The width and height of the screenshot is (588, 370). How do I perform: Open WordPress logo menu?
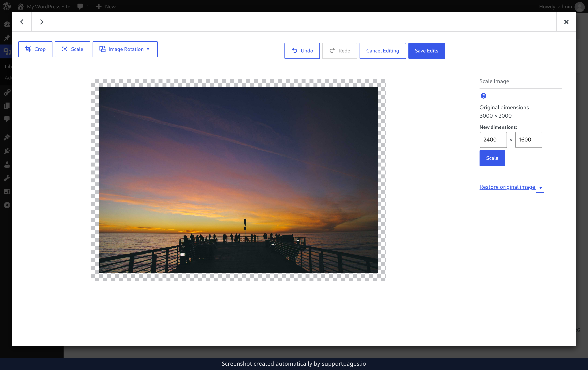[7, 6]
